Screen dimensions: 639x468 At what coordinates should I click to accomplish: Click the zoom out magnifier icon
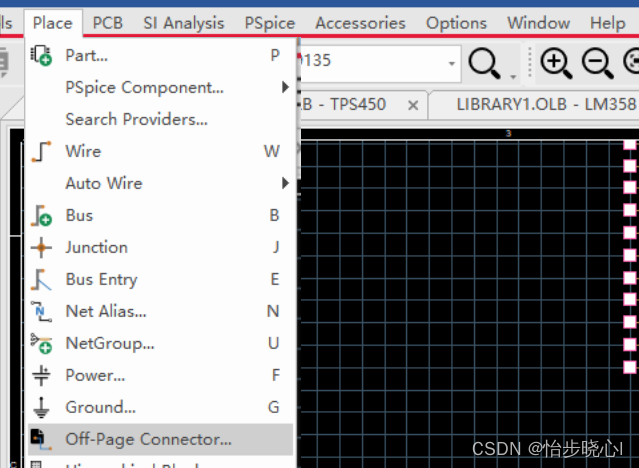[597, 63]
